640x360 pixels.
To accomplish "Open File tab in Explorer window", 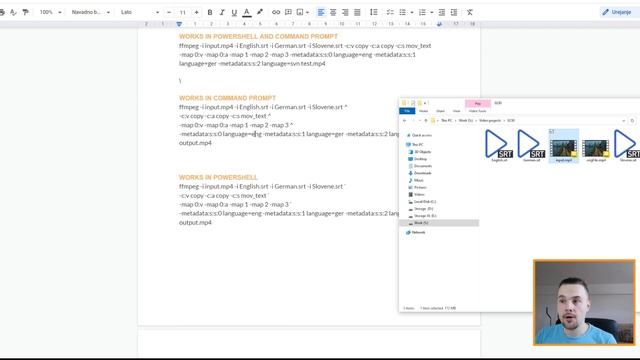I will [407, 111].
